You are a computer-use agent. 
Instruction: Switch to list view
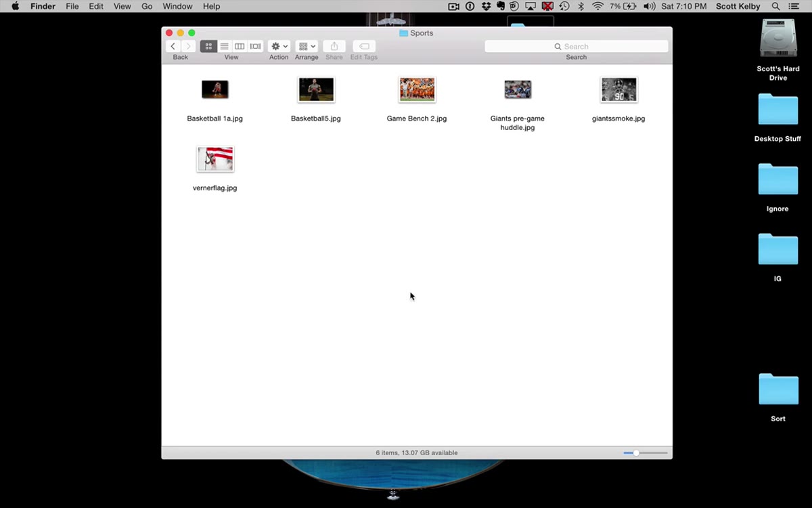[x=224, y=46]
